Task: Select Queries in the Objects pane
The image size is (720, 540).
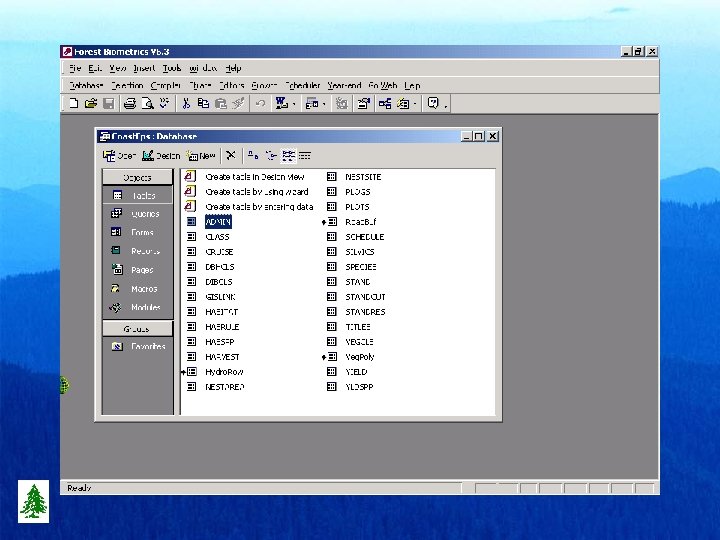Action: [137, 214]
